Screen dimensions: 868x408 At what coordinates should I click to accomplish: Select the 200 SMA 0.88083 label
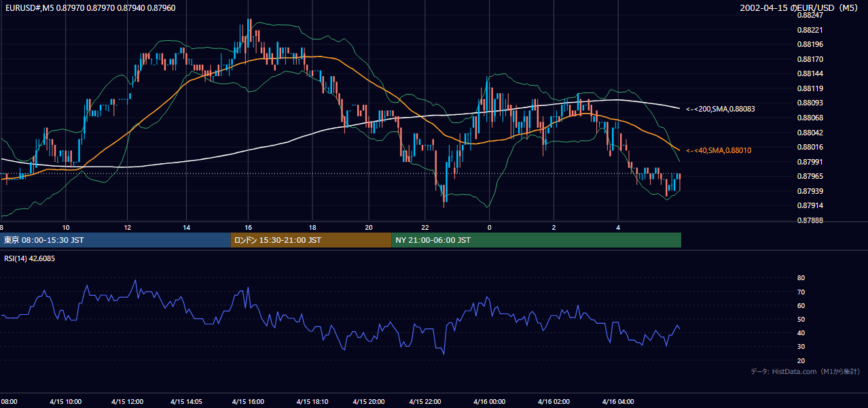(x=721, y=109)
